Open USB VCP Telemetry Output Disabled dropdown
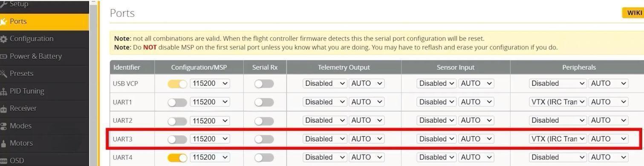 [325, 84]
